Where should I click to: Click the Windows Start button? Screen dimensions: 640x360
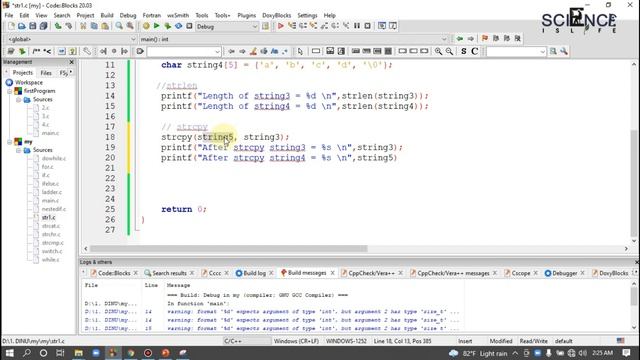coord(9,353)
